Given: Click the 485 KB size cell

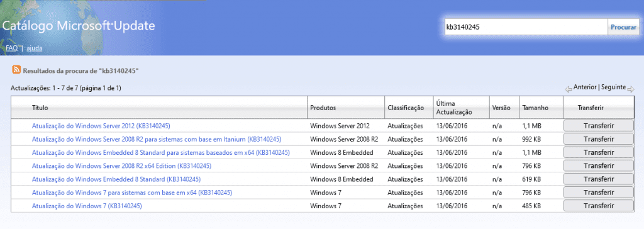Looking at the screenshot, I should pyautogui.click(x=531, y=206).
